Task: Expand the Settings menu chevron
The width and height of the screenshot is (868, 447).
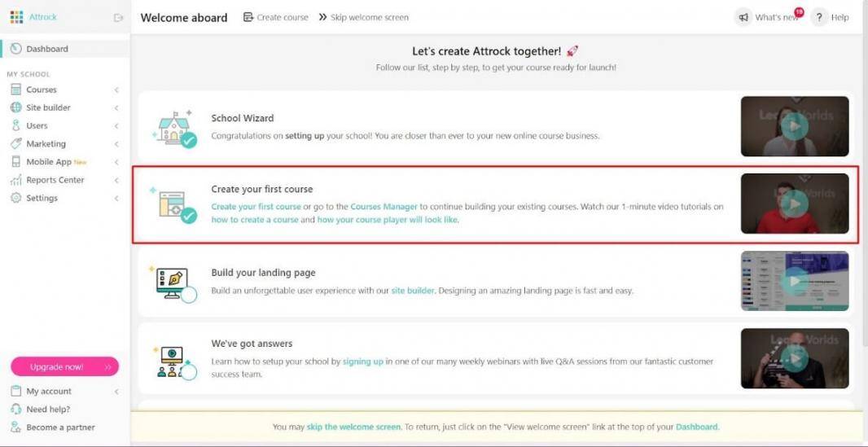Action: click(116, 198)
